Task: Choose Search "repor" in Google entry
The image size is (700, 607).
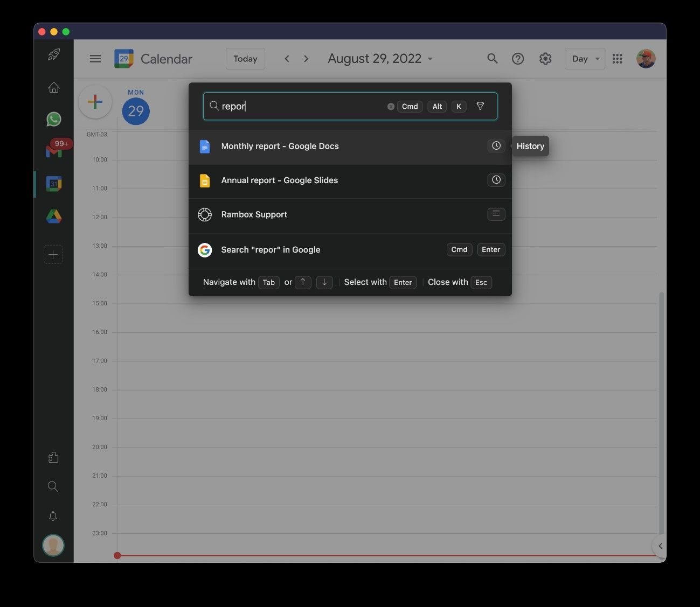Action: pos(271,249)
